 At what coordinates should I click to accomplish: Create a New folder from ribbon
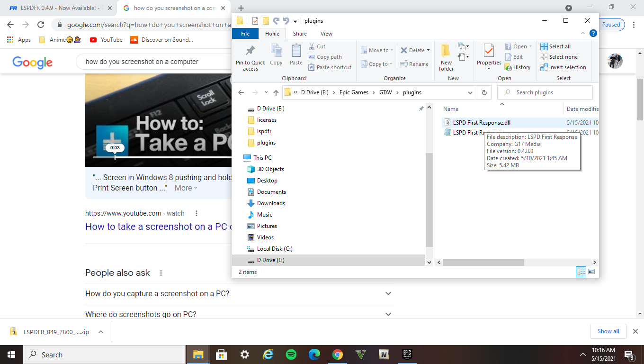pos(446,51)
